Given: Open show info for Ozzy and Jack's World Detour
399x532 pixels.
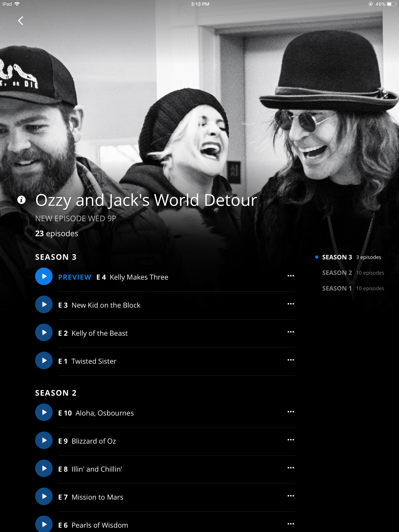Looking at the screenshot, I should (x=21, y=200).
